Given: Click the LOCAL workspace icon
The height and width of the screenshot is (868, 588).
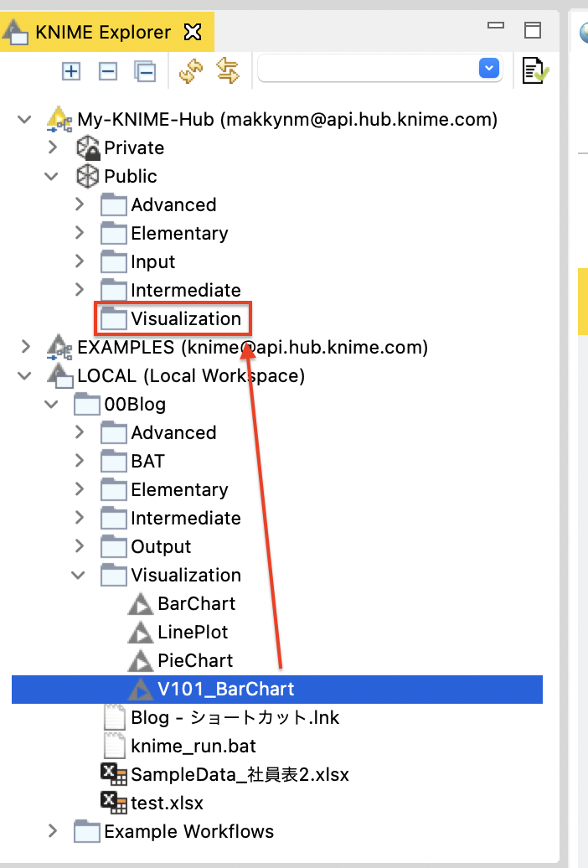Looking at the screenshot, I should click(59, 375).
